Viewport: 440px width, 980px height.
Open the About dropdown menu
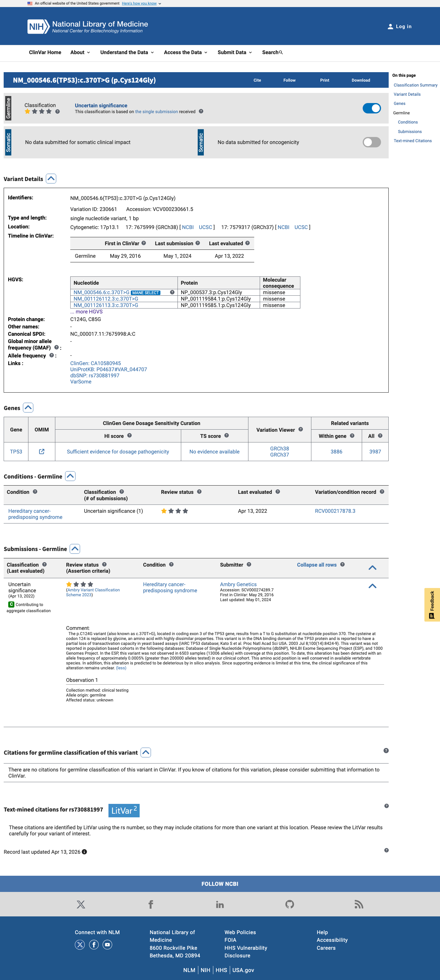(80, 53)
